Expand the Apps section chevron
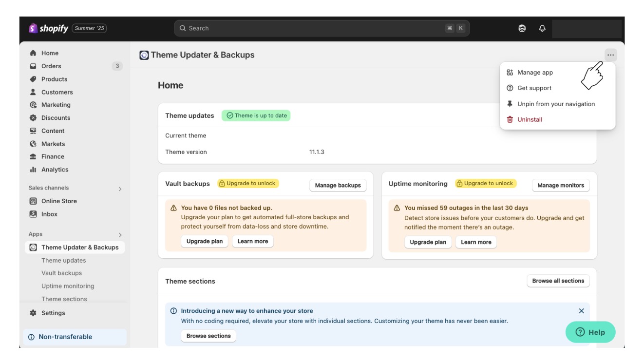 click(120, 235)
